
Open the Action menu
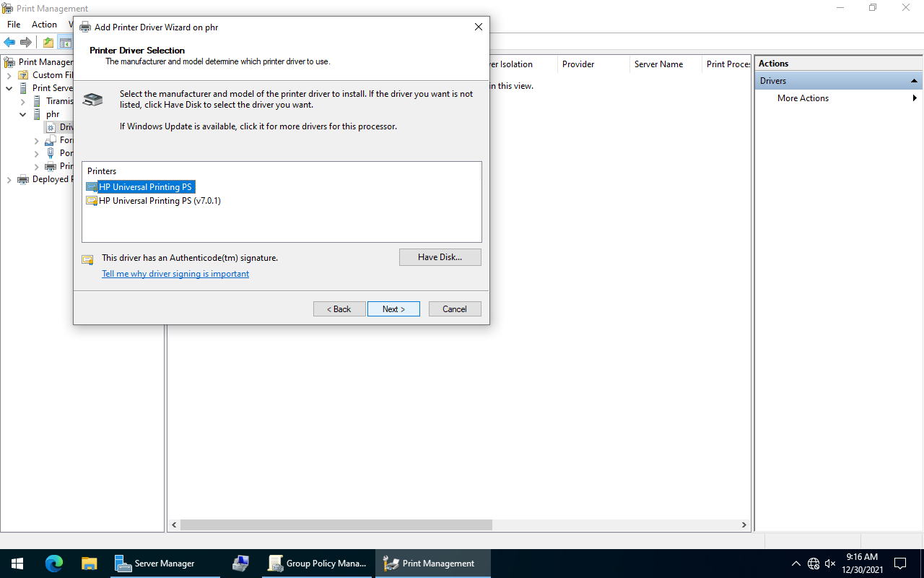[44, 25]
